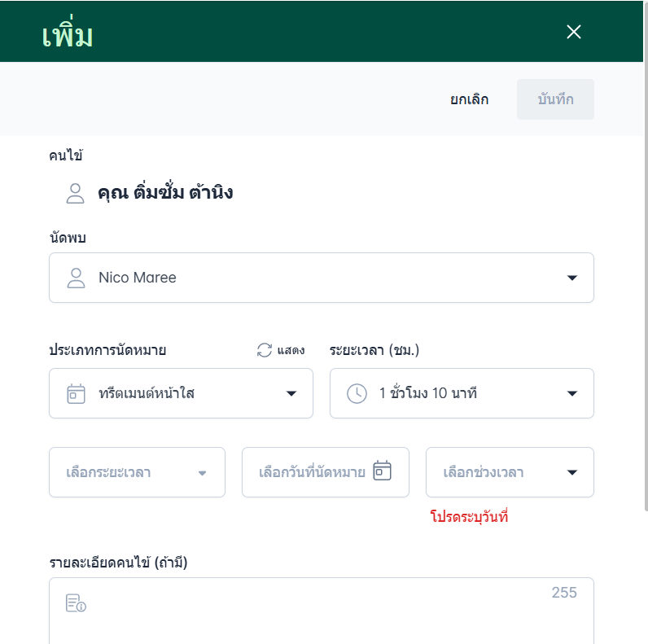The width and height of the screenshot is (648, 644).
Task: Close the เพิ่ม dialog with X
Action: pyautogui.click(x=574, y=32)
